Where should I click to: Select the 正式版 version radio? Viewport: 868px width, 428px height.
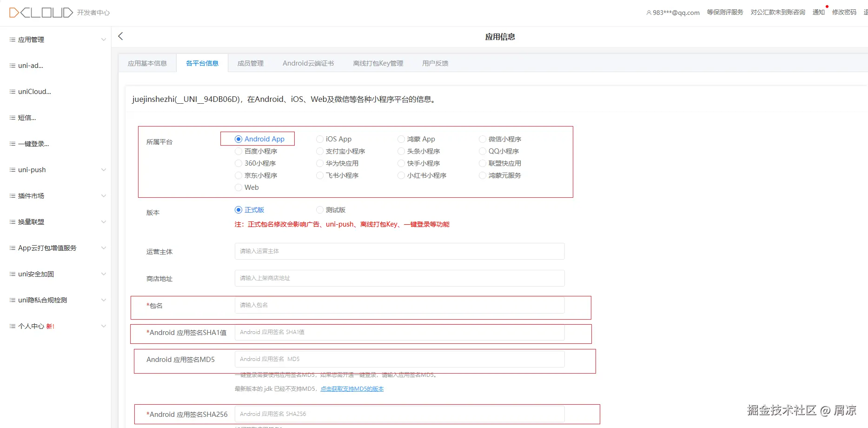point(239,210)
